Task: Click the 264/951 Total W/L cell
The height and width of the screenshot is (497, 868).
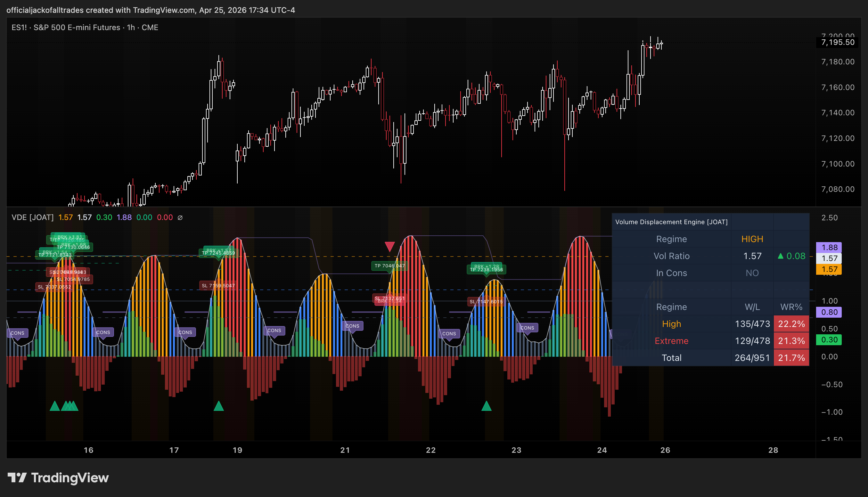Action: pyautogui.click(x=752, y=358)
